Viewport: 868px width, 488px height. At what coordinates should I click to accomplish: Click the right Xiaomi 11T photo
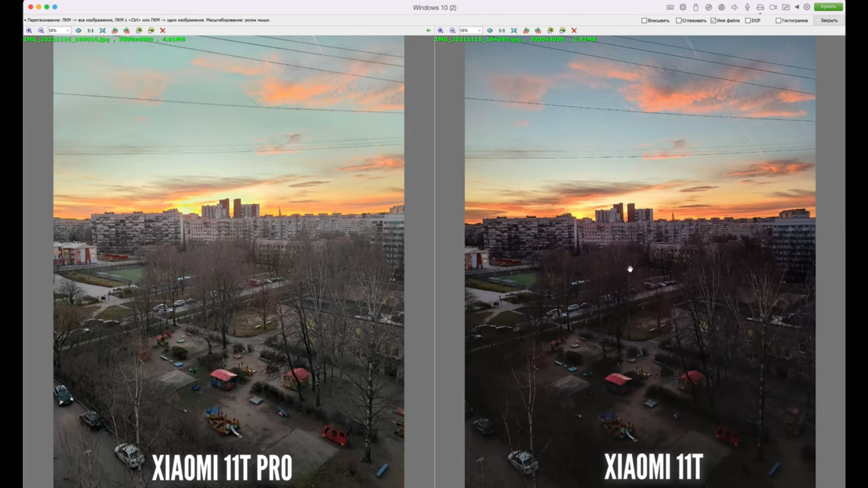[640, 261]
